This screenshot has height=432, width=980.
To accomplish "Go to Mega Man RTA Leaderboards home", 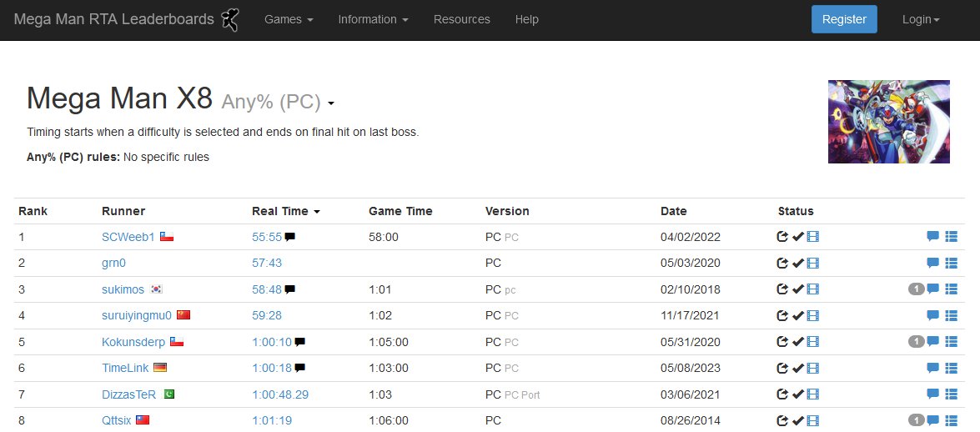I will coord(113,20).
